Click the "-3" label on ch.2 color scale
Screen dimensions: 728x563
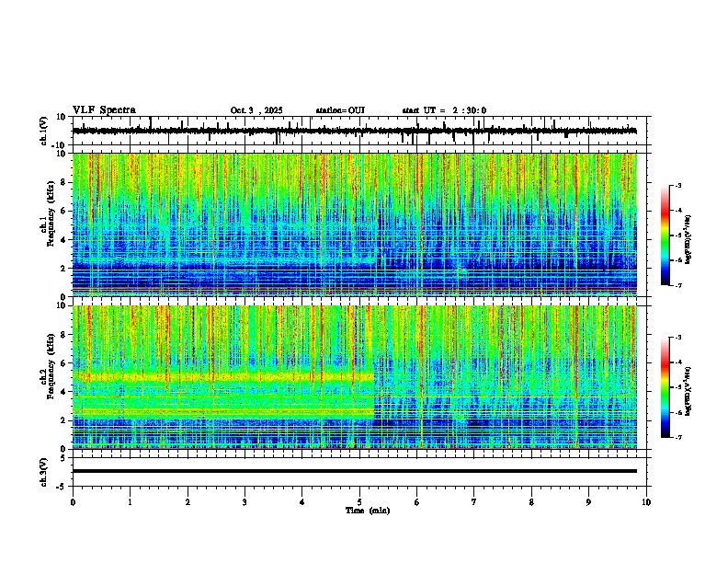(678, 338)
